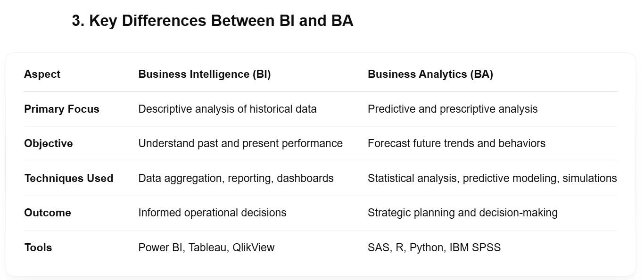Image resolution: width=644 pixels, height=280 pixels.
Task: Select the 'Tools' row label
Action: (38, 247)
